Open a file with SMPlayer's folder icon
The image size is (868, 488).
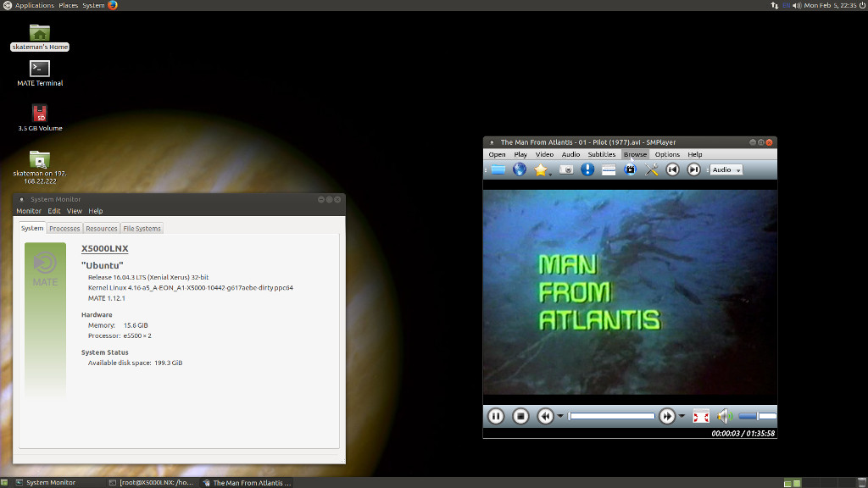[x=498, y=169]
